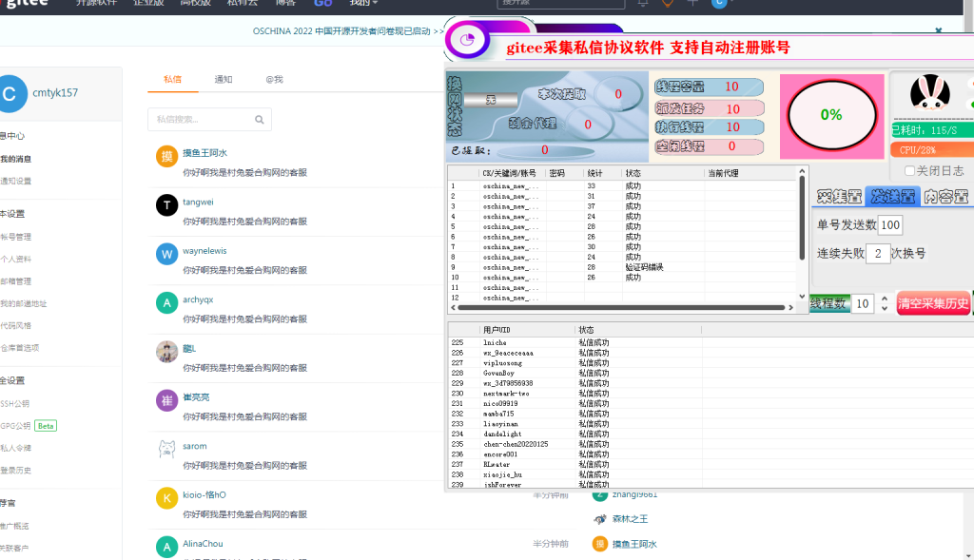Switch to the 采集置 tab
This screenshot has height=560, width=974.
(x=838, y=197)
